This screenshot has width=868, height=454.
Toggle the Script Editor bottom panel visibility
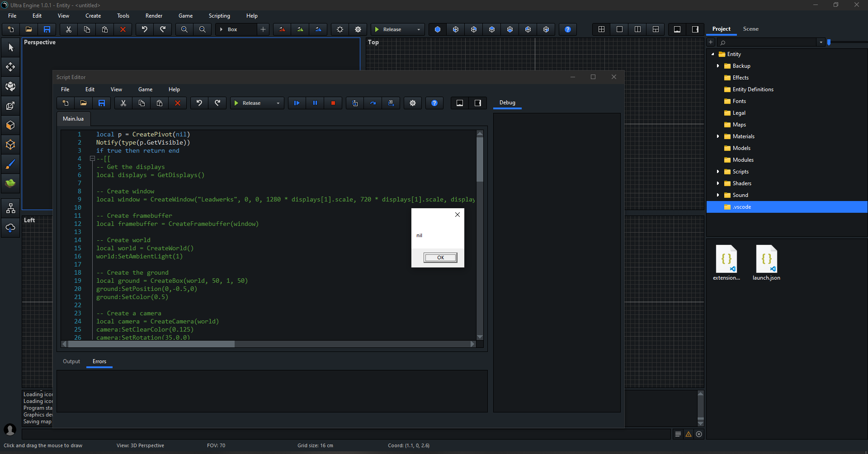coord(460,103)
